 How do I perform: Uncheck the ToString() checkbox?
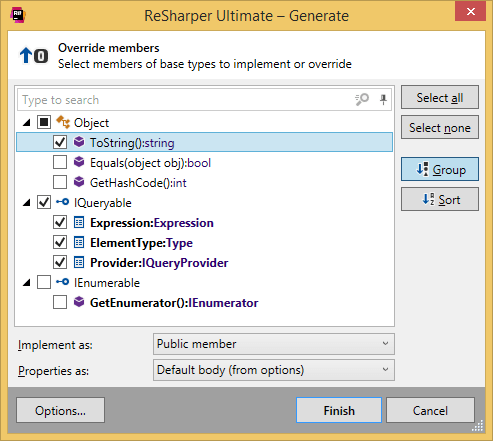tap(60, 142)
